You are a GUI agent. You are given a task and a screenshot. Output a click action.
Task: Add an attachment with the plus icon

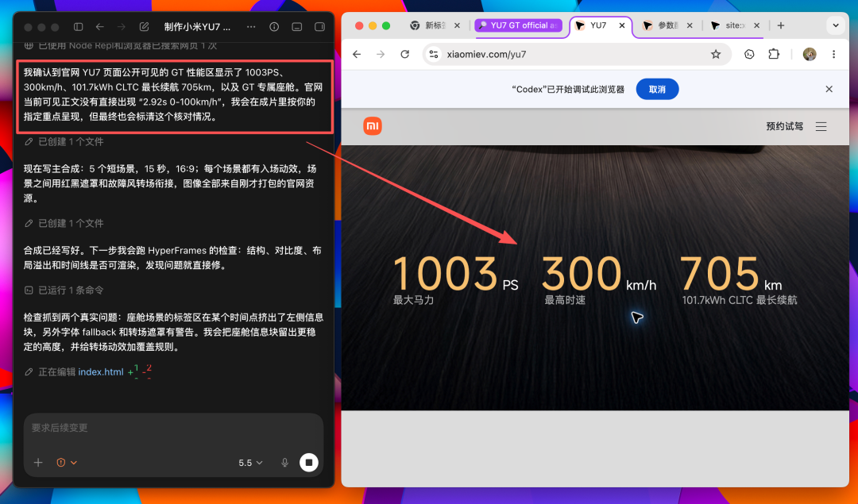(38, 463)
